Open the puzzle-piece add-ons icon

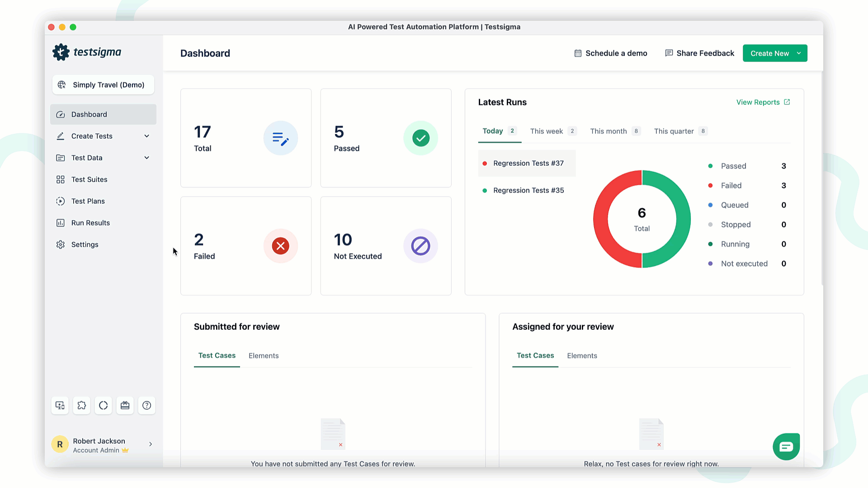pos(81,405)
